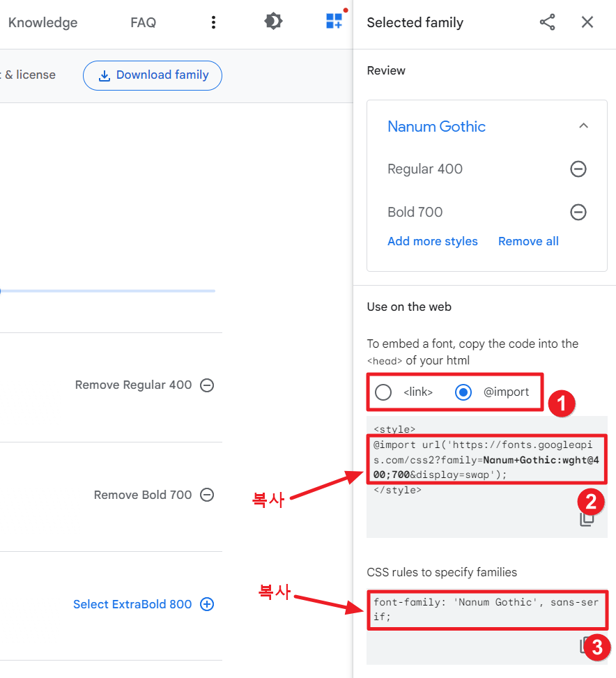Open the Nanum Gothic family link
The image size is (616, 678).
click(436, 126)
